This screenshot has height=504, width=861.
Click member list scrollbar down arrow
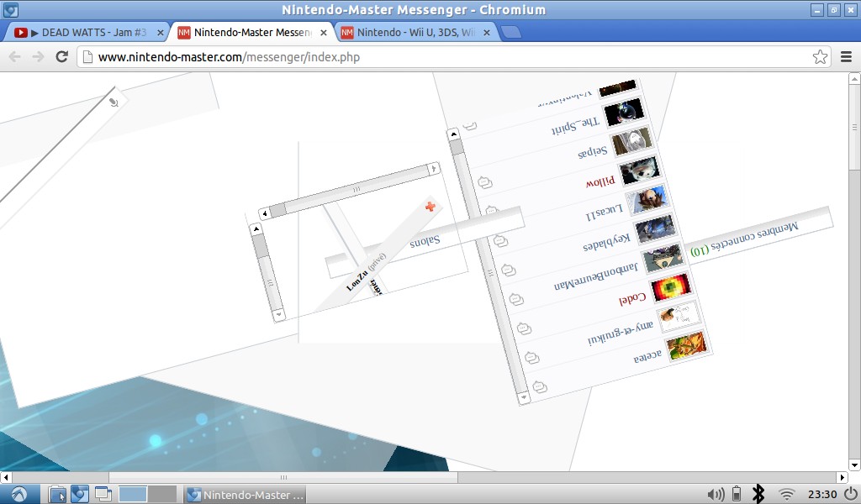coord(524,397)
